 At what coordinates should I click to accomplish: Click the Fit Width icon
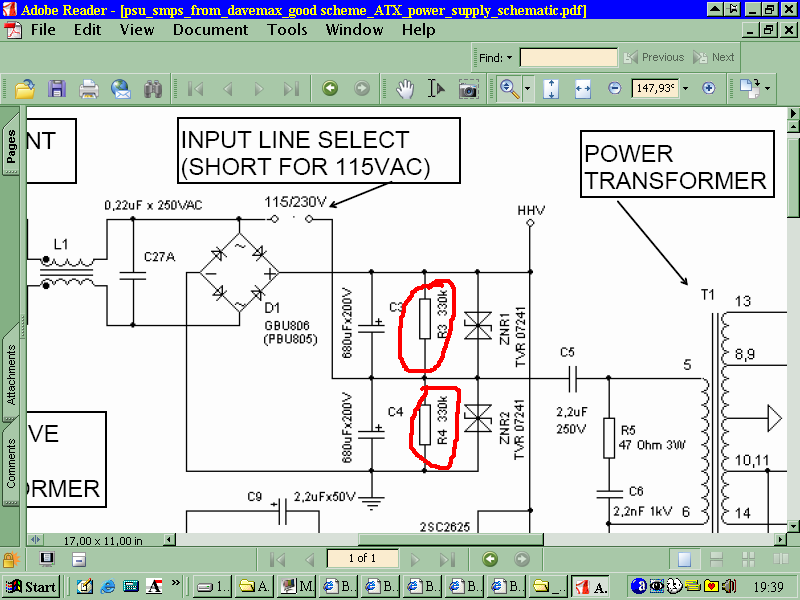coord(583,89)
